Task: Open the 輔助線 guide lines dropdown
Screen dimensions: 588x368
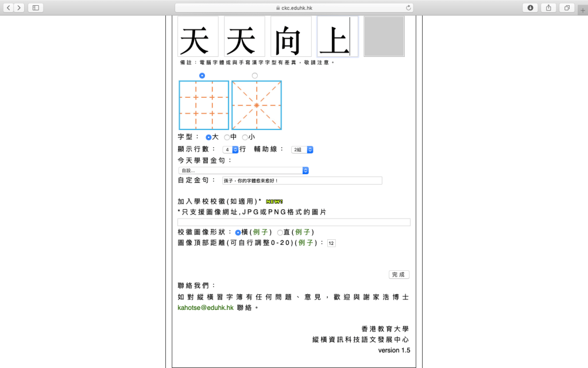Action: tap(302, 149)
